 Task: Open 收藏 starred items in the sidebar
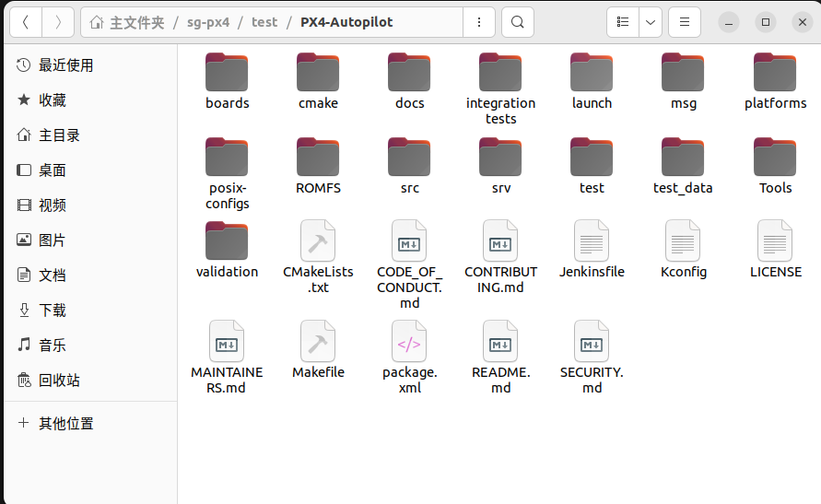click(x=90, y=100)
